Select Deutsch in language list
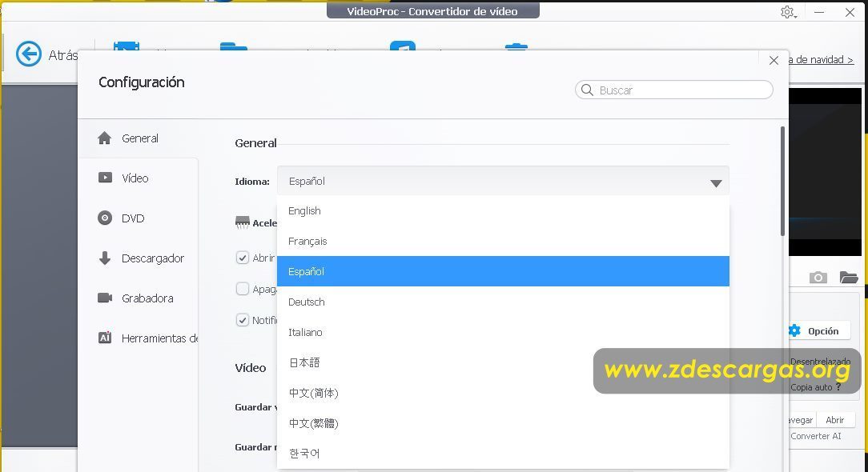The image size is (868, 472). pyautogui.click(x=503, y=302)
